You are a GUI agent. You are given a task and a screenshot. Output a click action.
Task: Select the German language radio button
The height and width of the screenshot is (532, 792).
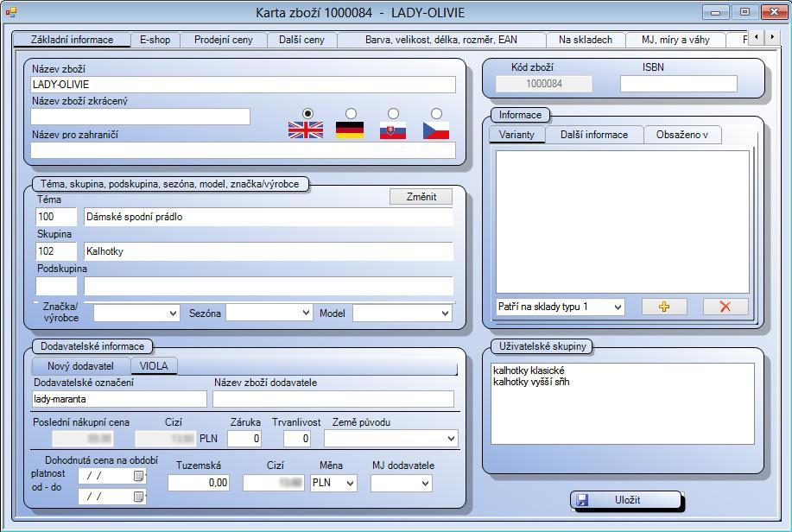point(351,113)
